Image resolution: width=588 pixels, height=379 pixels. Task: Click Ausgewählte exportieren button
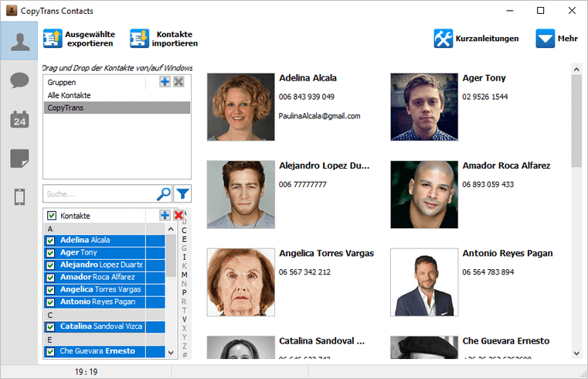79,39
